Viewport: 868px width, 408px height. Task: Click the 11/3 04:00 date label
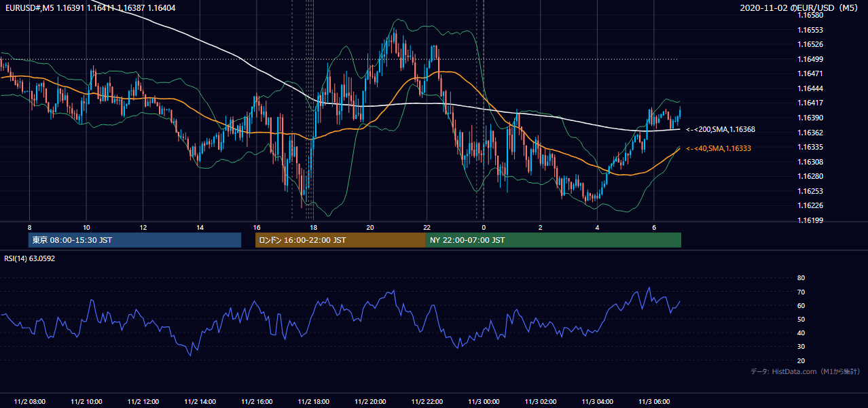pos(597,402)
